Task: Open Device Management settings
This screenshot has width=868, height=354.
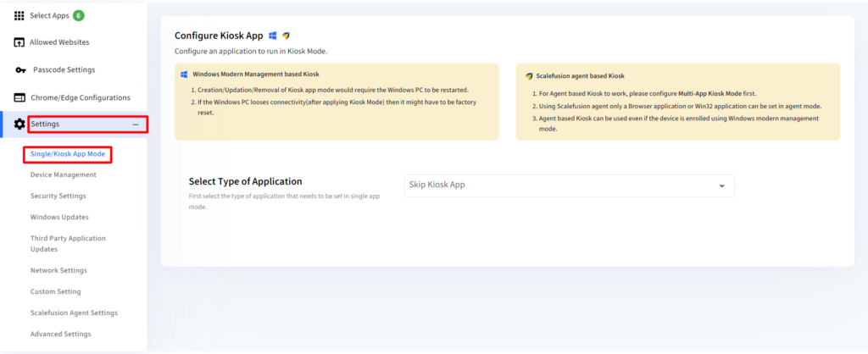Action: (x=63, y=174)
